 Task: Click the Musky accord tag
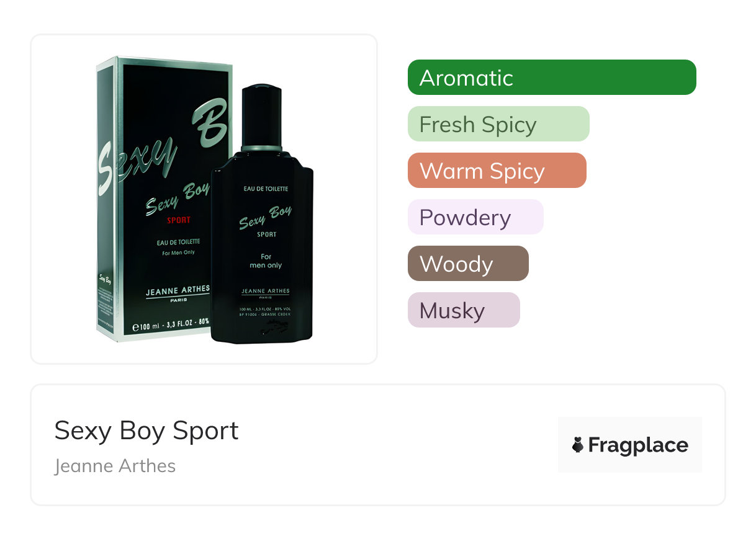point(464,310)
